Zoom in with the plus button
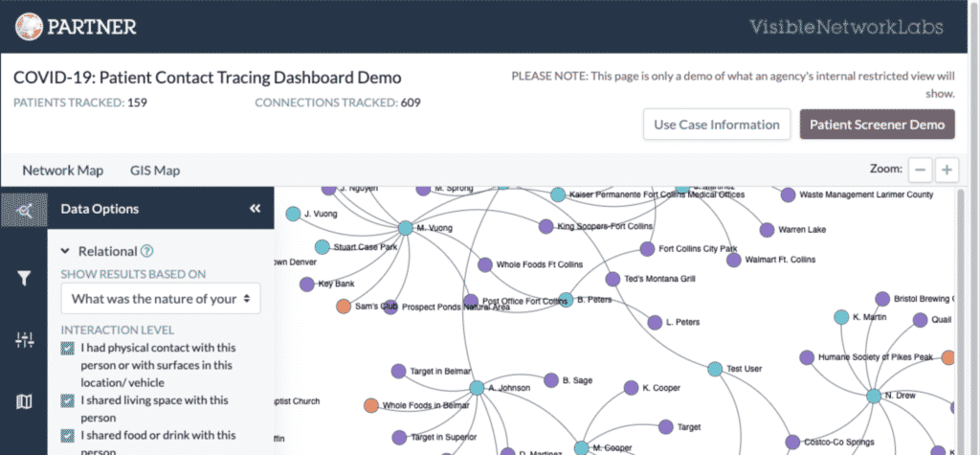The height and width of the screenshot is (455, 980). [x=947, y=170]
